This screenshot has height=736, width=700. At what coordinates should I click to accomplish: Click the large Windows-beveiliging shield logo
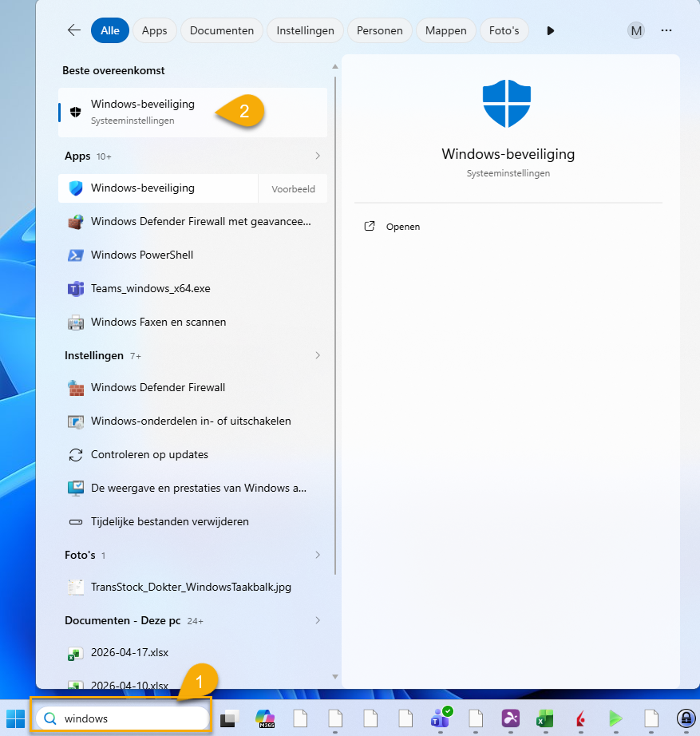507,103
